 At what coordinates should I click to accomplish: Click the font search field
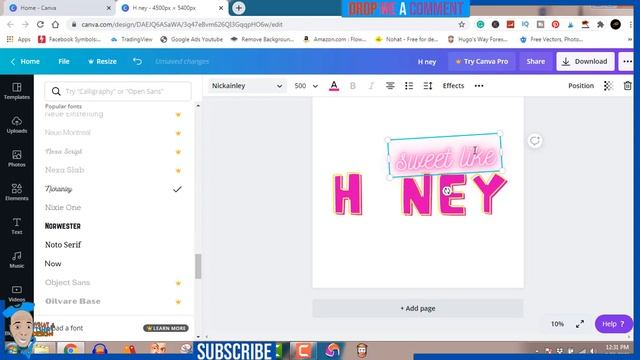118,91
